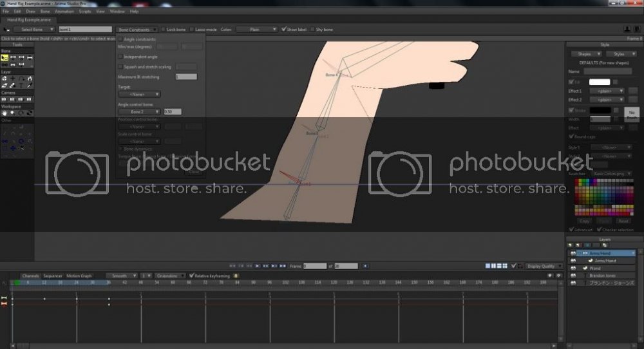Enable the Shy bone checkbox
This screenshot has height=349, width=644.
pos(312,30)
